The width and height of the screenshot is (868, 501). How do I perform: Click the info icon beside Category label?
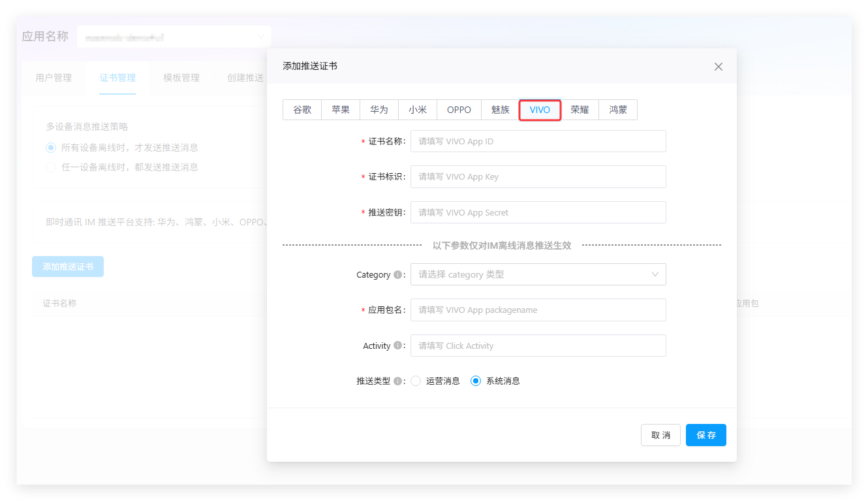(398, 275)
